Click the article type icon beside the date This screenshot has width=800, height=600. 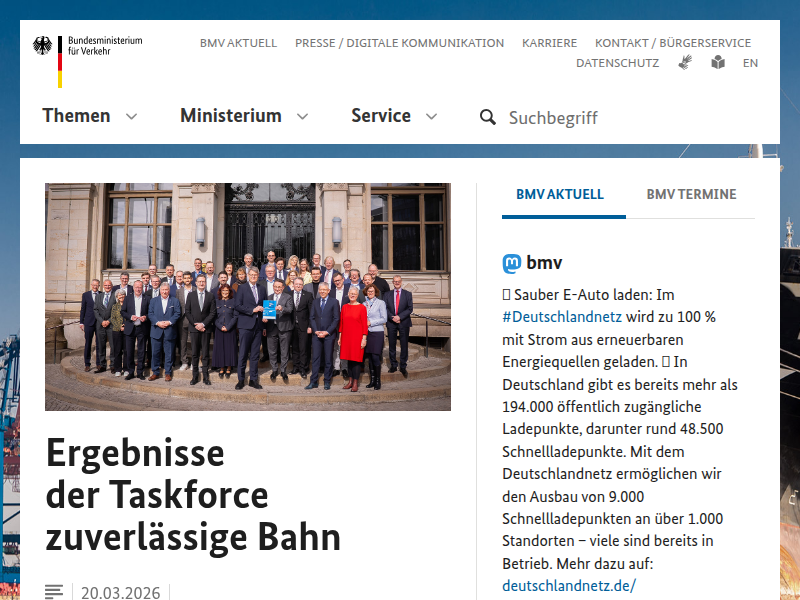[x=55, y=592]
